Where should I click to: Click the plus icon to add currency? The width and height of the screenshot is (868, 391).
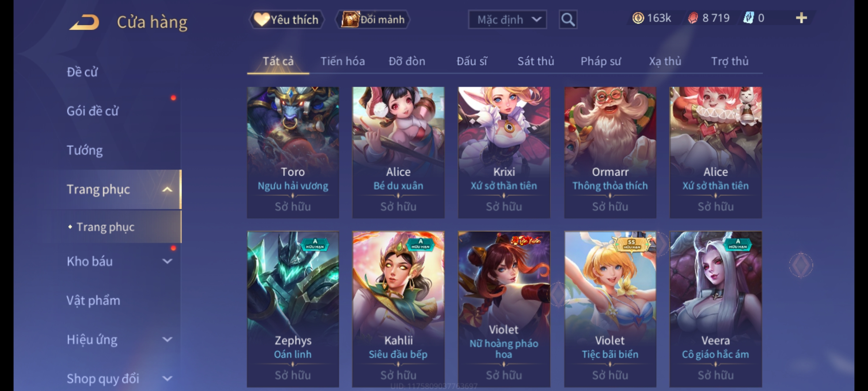point(801,18)
